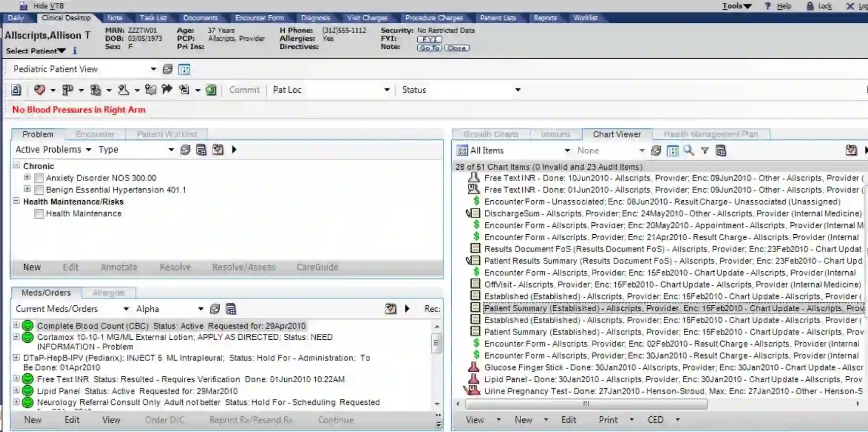868x432 pixels.
Task: Refresh the Active Problems list
Action: (x=185, y=149)
